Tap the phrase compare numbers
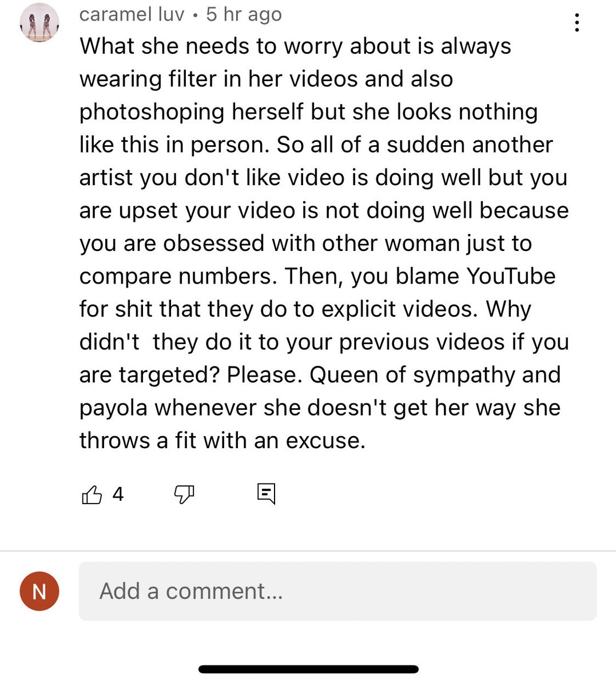 point(178,277)
